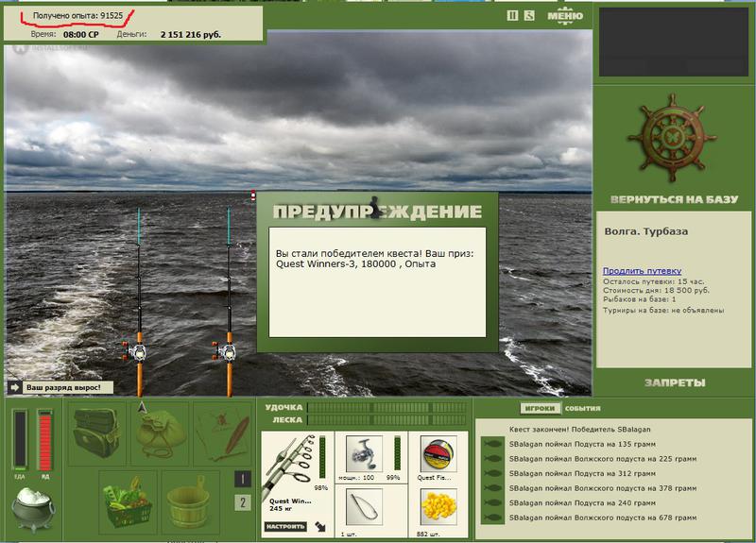
Task: Click event Волжского подуста на 378 грамм
Action: pyautogui.click(x=603, y=488)
